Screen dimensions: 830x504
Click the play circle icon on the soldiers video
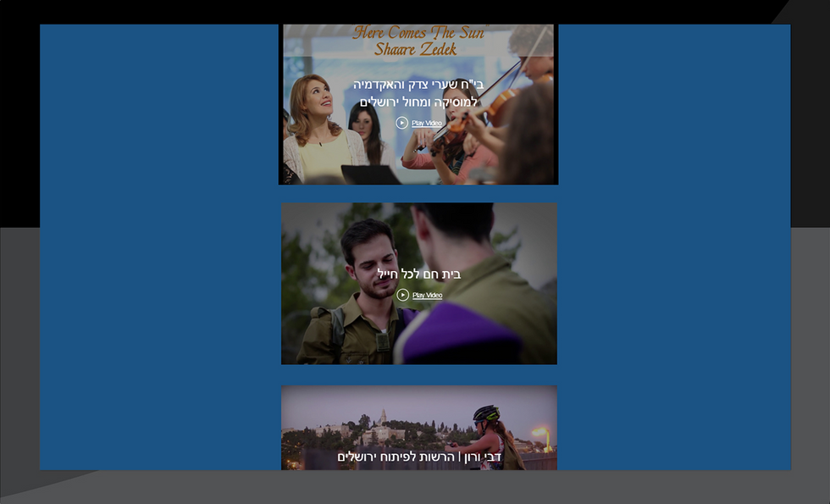(x=403, y=295)
